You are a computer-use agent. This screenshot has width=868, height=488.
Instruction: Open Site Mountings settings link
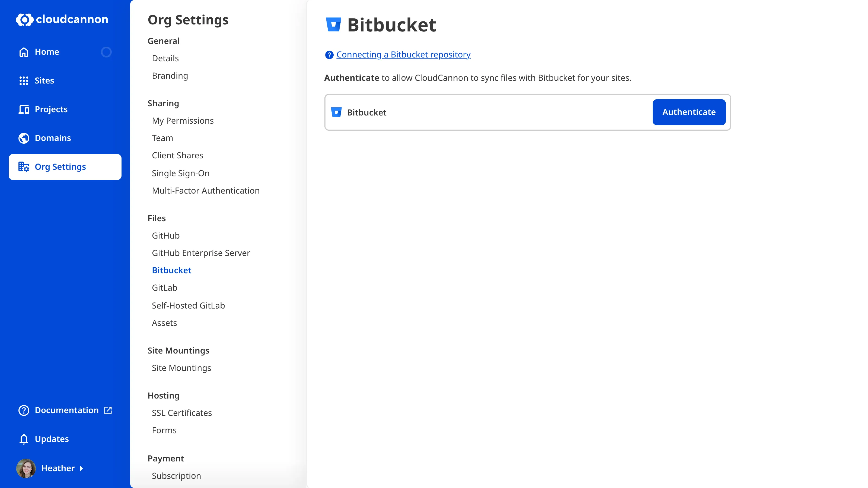pos(181,368)
